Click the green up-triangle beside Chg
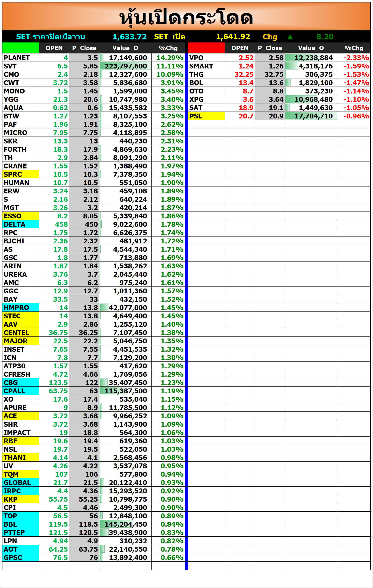Image resolution: width=373 pixels, height=588 pixels. pyautogui.click(x=290, y=37)
